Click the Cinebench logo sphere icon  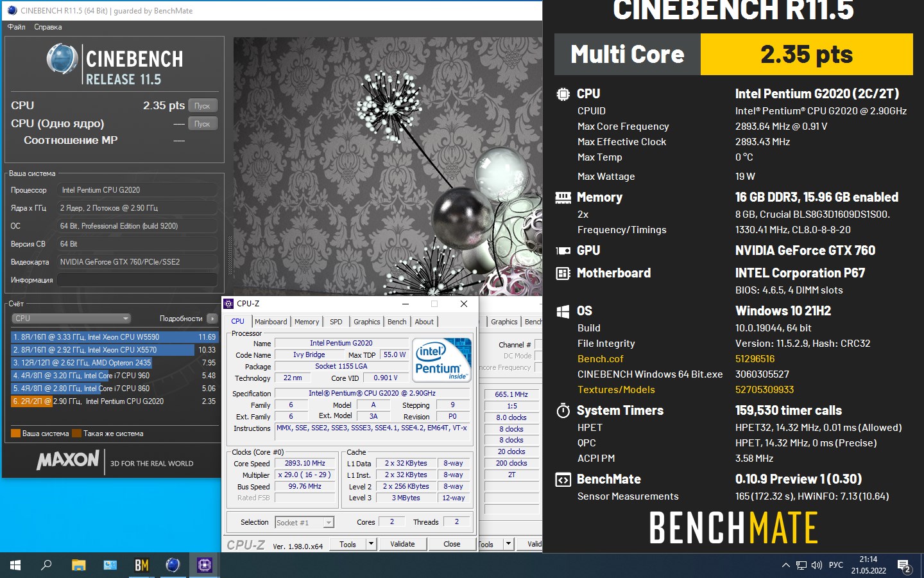pyautogui.click(x=62, y=60)
